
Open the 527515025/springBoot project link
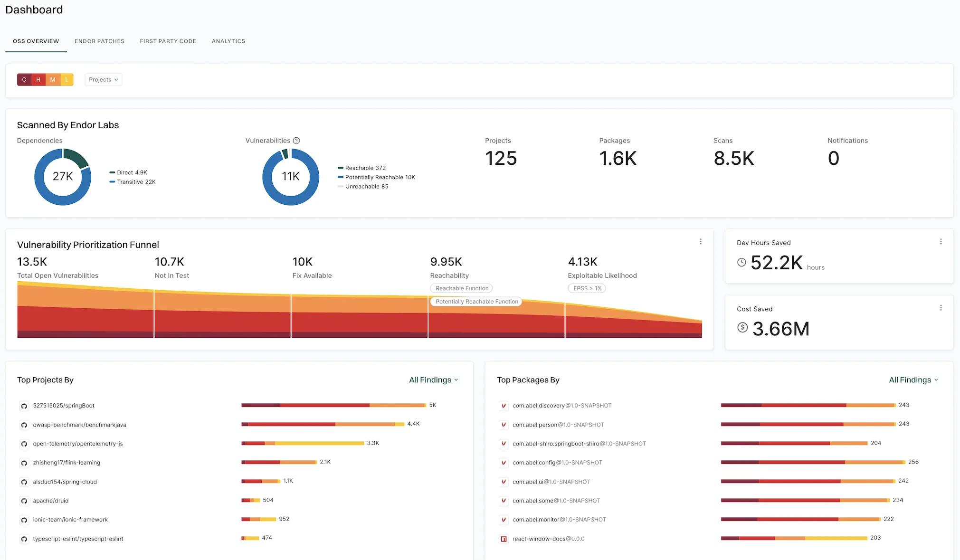pos(63,406)
